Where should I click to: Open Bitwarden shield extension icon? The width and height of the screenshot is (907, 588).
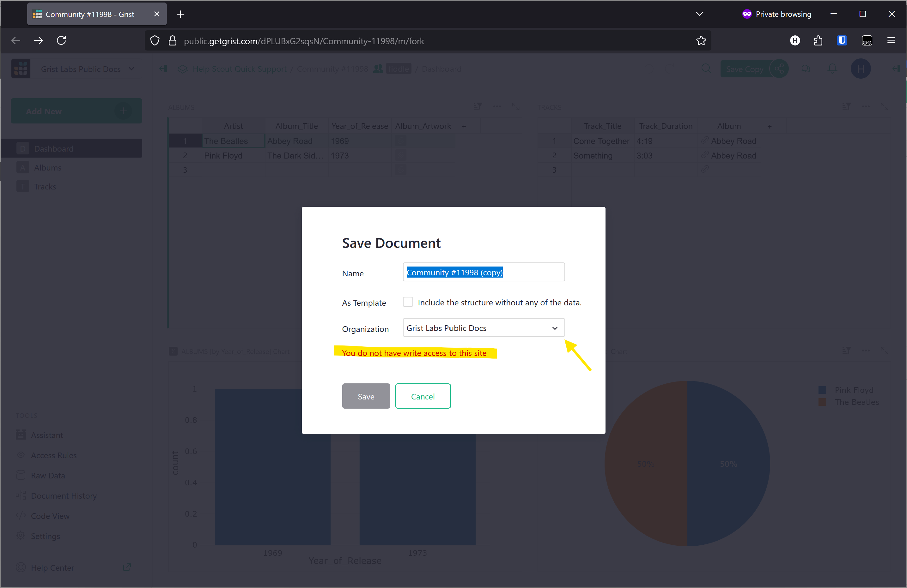pyautogui.click(x=842, y=40)
